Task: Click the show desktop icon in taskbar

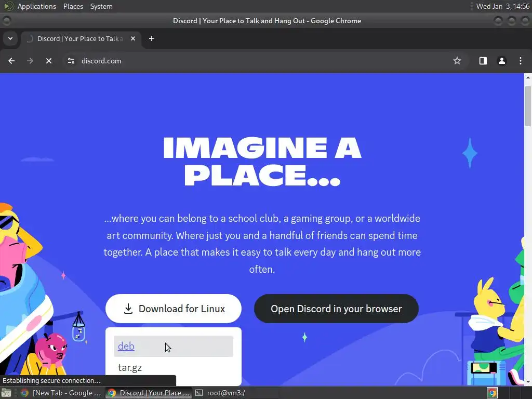Action: [x=6, y=393]
